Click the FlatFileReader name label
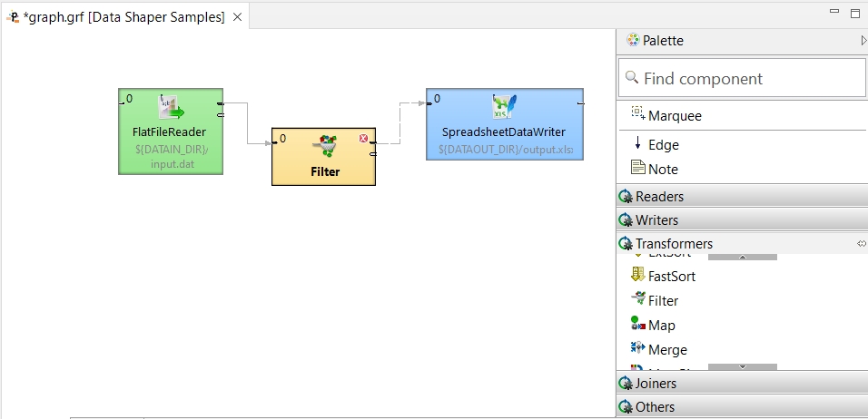Screen dimensions: 868x419 tap(169, 132)
